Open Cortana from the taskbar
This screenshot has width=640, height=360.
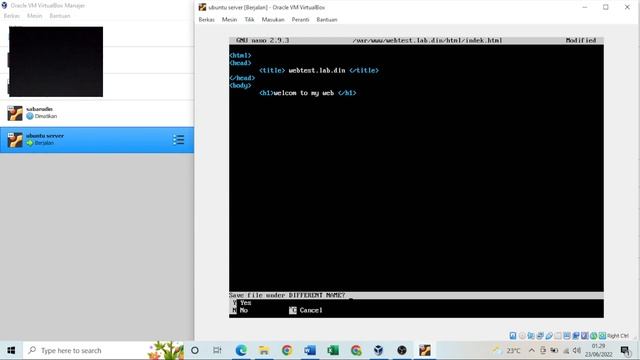click(195, 350)
